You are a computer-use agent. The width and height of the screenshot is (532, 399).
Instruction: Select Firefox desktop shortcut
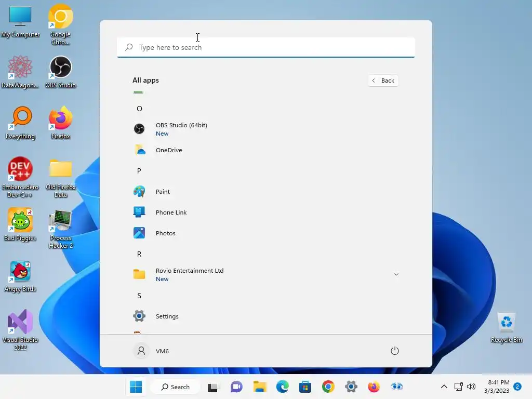[x=60, y=123]
